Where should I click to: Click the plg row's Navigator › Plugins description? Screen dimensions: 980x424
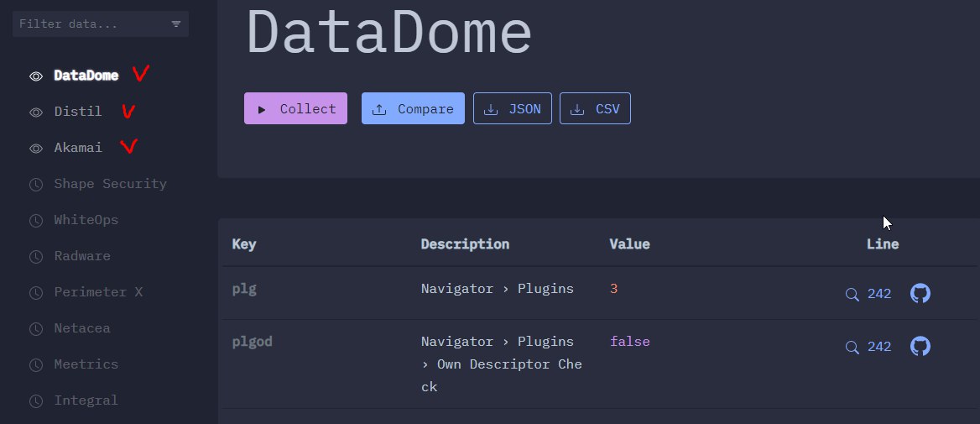[x=497, y=289]
